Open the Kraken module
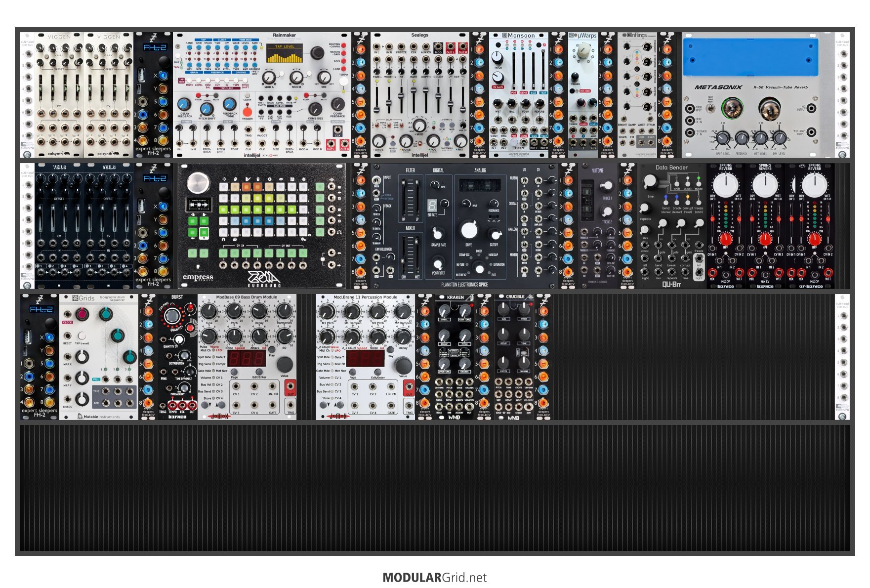Viewport: 870px width, 588px height. pyautogui.click(x=455, y=357)
